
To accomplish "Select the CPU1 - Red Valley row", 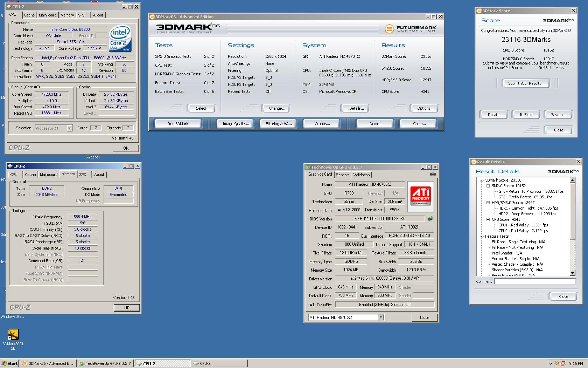I will point(523,225).
